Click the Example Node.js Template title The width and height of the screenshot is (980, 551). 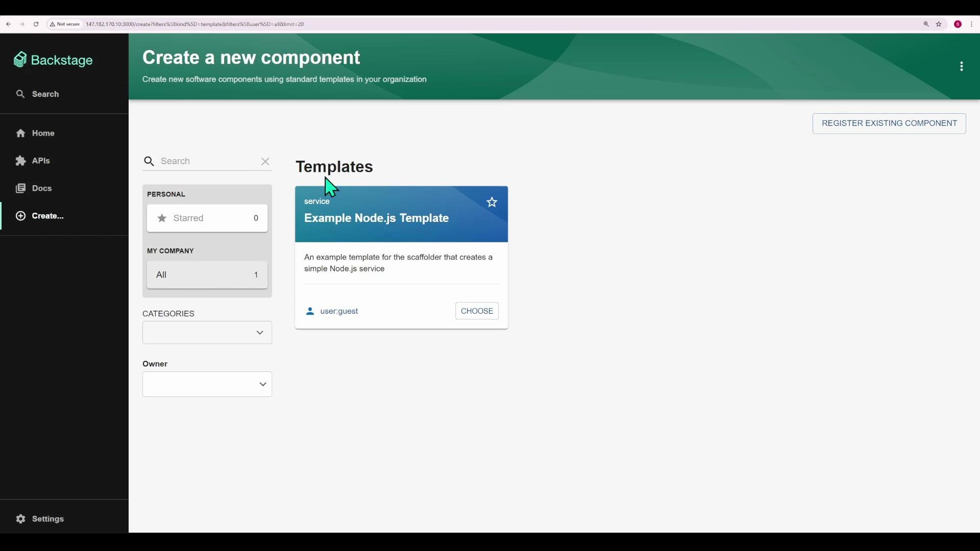coord(377,218)
